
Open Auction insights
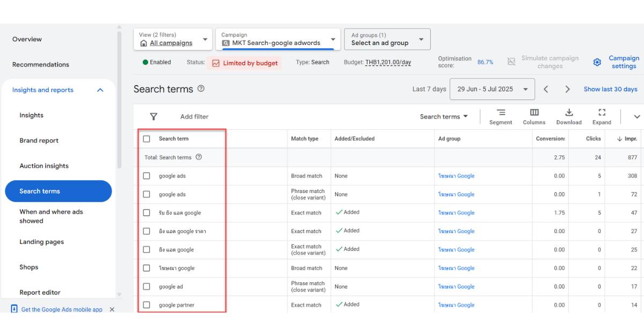click(x=44, y=166)
